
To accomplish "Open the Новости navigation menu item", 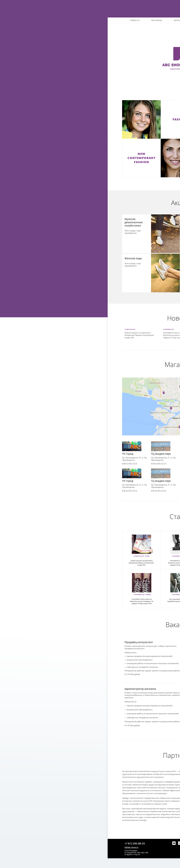I will pos(134,20).
